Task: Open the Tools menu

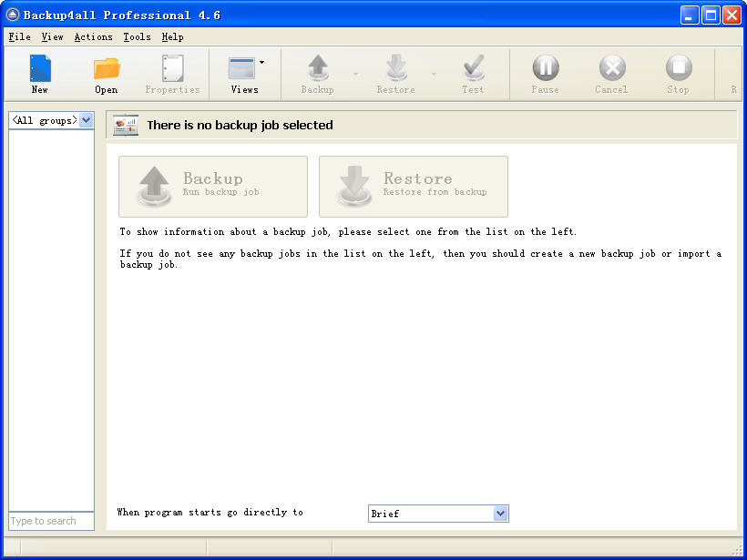Action: pos(138,36)
